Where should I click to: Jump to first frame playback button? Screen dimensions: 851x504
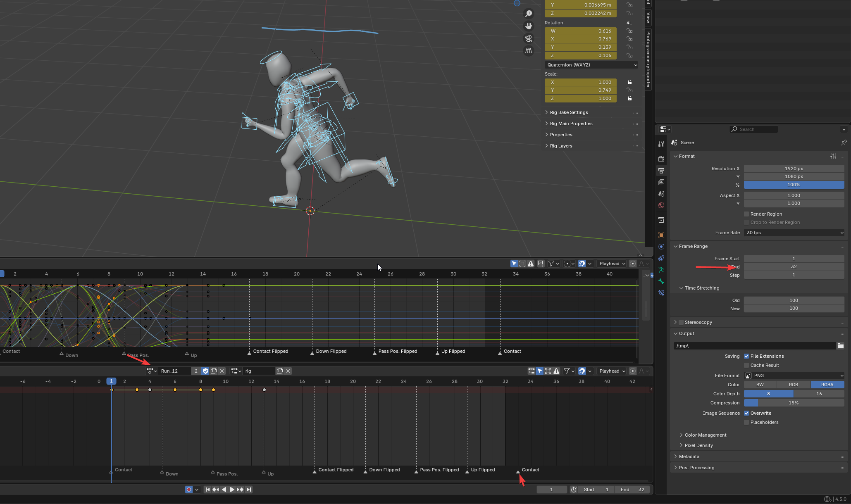(x=207, y=490)
